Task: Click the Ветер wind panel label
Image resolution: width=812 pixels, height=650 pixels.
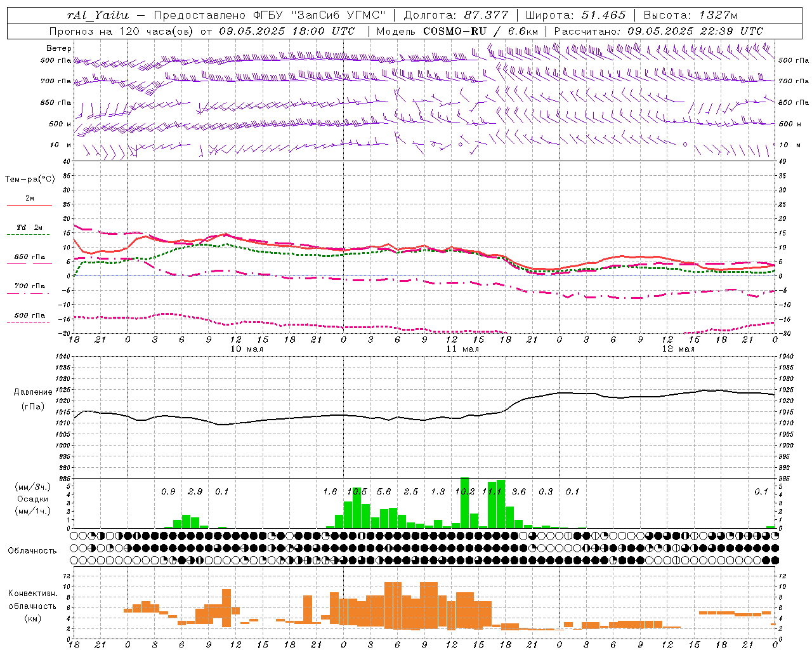Action: pyautogui.click(x=59, y=48)
